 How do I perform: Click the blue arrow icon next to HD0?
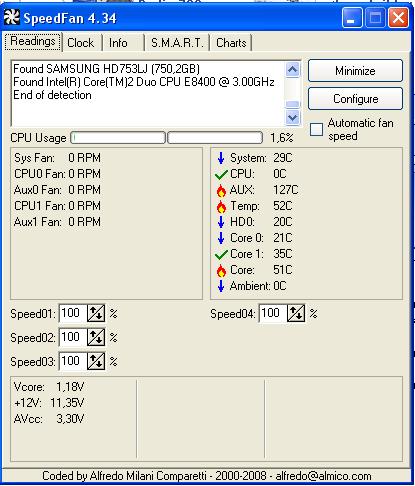(x=221, y=222)
